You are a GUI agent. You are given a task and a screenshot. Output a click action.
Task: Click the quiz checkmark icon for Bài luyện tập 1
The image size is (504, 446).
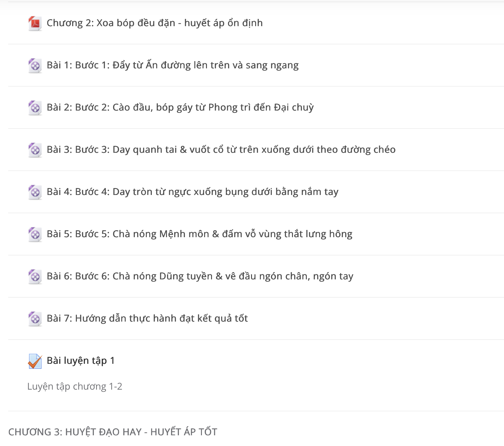35,361
